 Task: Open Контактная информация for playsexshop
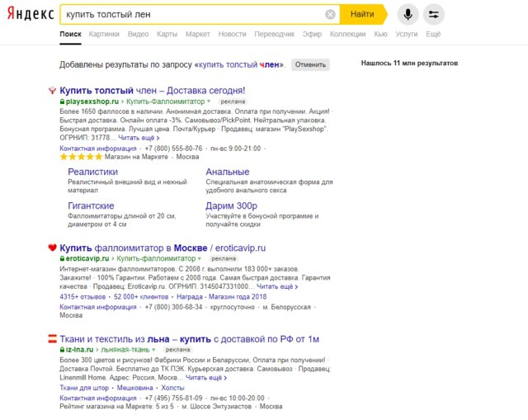98,149
